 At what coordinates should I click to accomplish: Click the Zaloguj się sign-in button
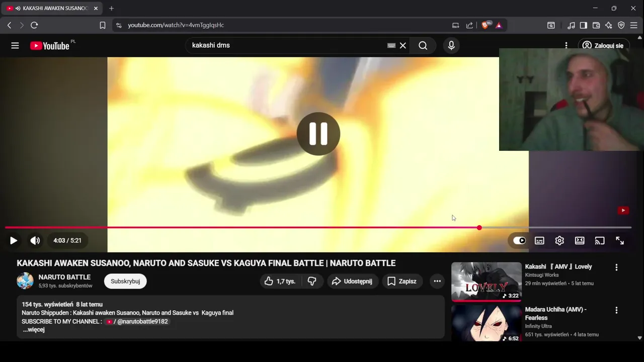pyautogui.click(x=603, y=46)
